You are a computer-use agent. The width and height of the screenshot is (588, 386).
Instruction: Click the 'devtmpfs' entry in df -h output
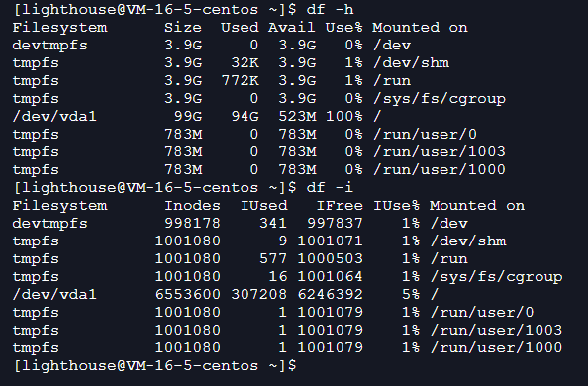[x=49, y=45]
